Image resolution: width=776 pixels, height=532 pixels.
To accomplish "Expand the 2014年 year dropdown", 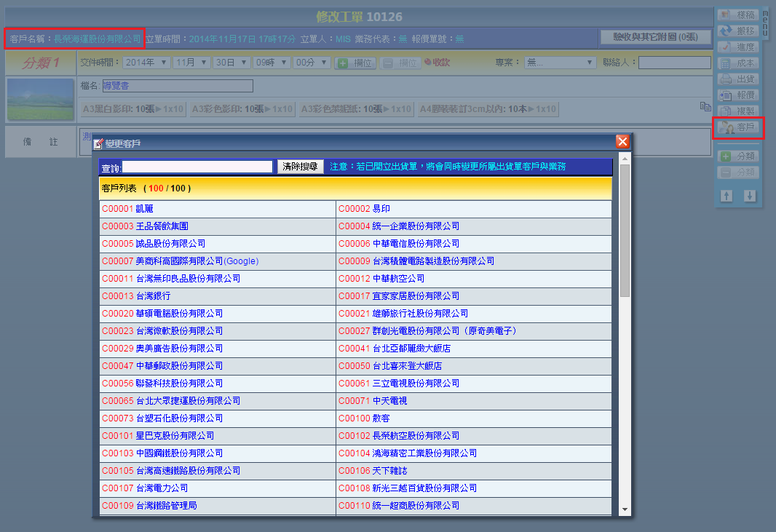I will tap(146, 63).
